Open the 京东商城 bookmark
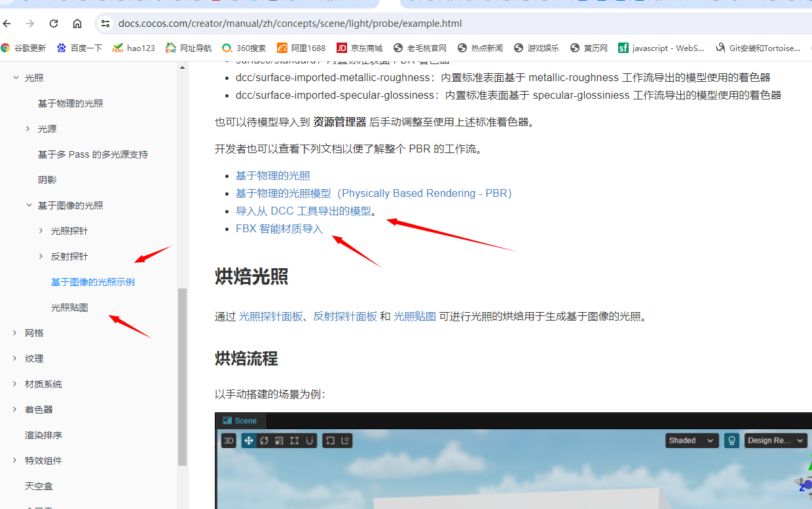812x509 pixels. click(360, 48)
